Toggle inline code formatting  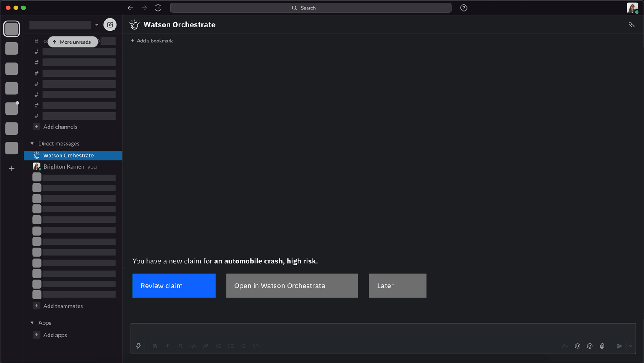(x=193, y=346)
